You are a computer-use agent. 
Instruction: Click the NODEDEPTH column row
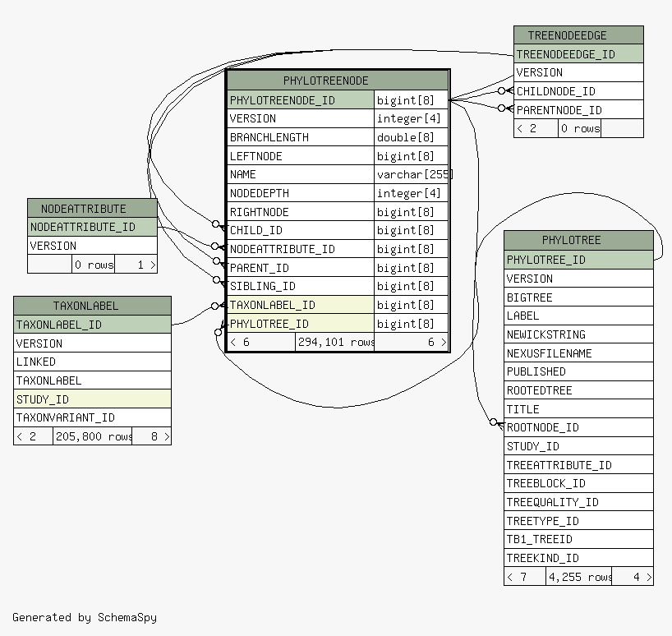[x=301, y=193]
